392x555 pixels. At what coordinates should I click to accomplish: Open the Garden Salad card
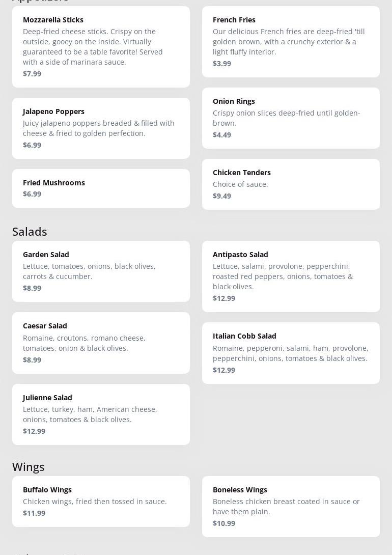click(101, 271)
